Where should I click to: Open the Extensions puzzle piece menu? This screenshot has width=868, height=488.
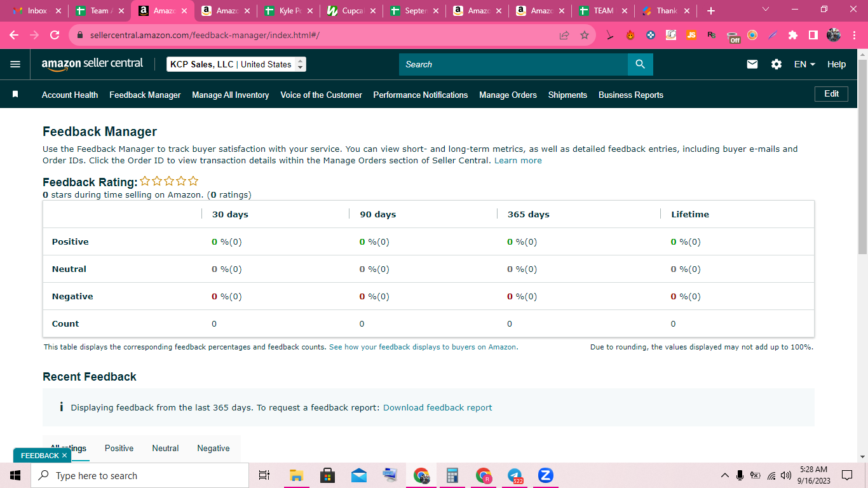click(793, 36)
